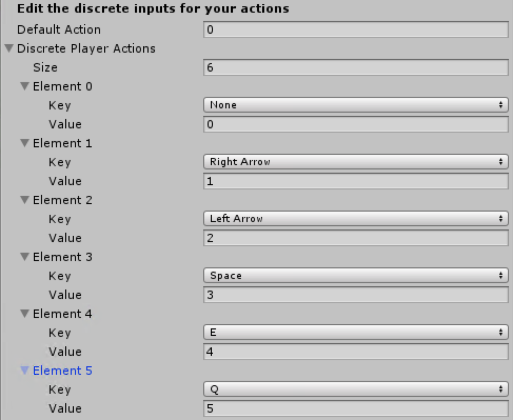Select Element 2's Value field

(356, 237)
